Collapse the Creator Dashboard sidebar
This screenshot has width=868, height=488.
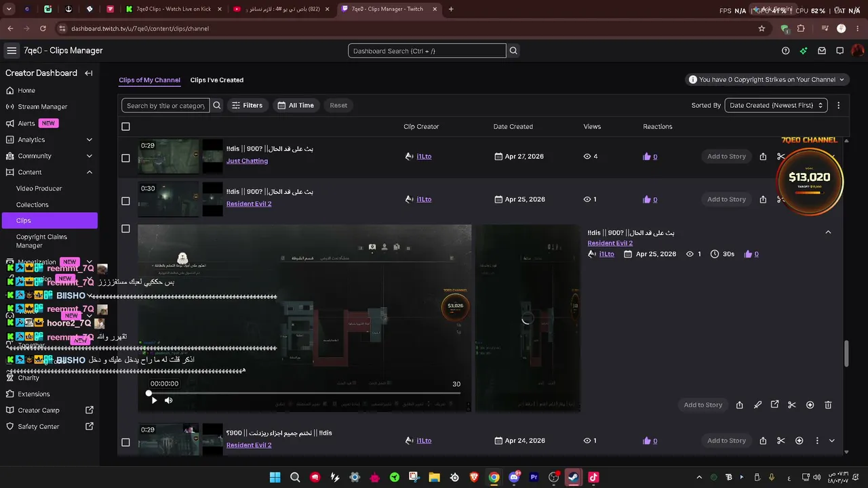point(89,73)
